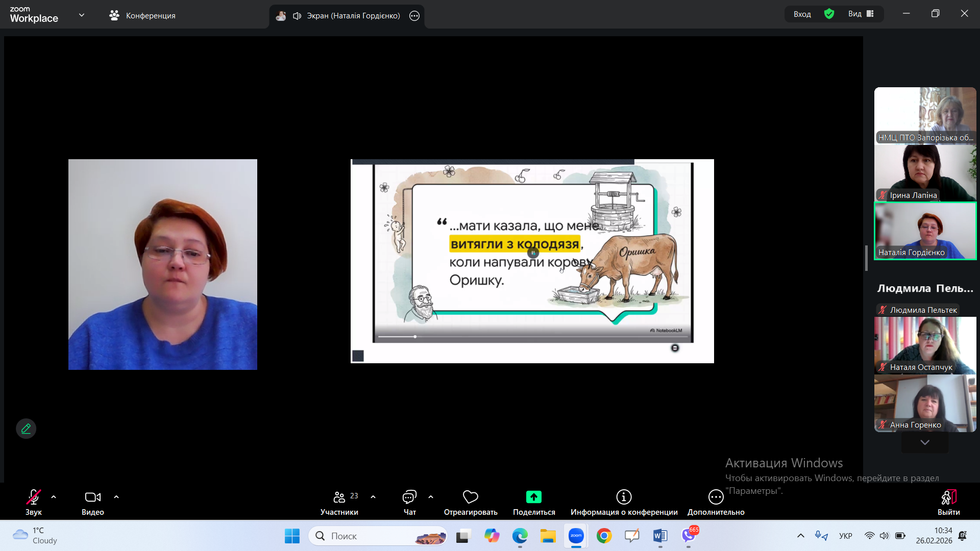Image resolution: width=980 pixels, height=551 pixels.
Task: Expand audio options arrow next to Звук
Action: 54,497
